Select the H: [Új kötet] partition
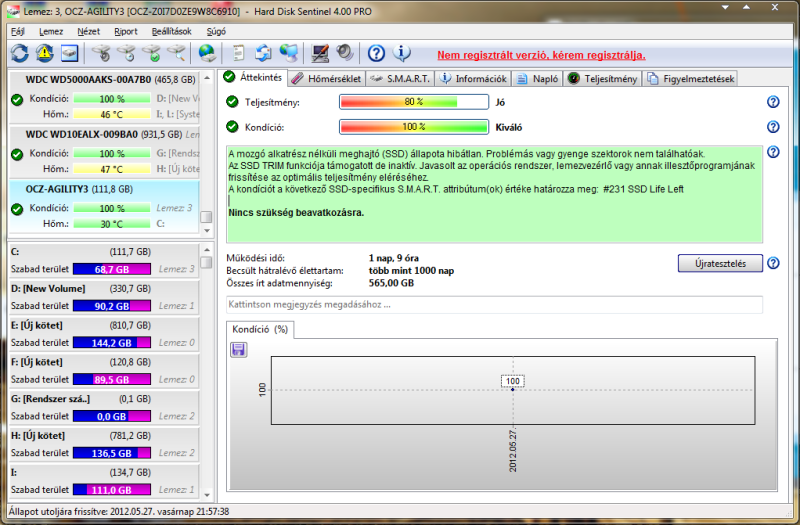Viewport: 800px width, 525px height. click(104, 444)
